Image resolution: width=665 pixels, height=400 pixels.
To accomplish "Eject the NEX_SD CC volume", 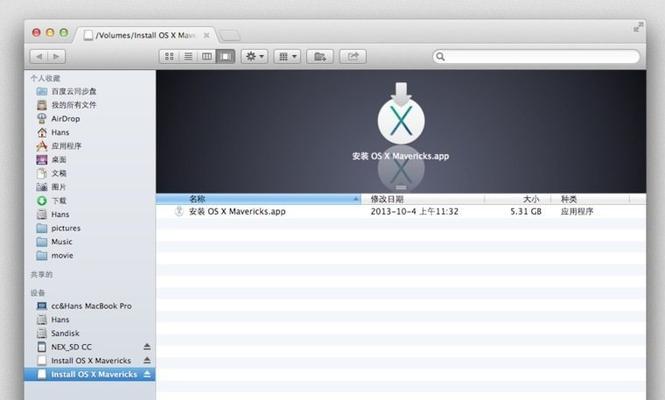I will point(147,347).
